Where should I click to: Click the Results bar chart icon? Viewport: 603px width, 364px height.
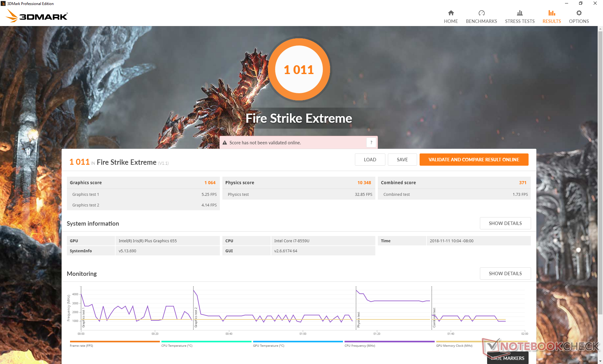pyautogui.click(x=551, y=13)
